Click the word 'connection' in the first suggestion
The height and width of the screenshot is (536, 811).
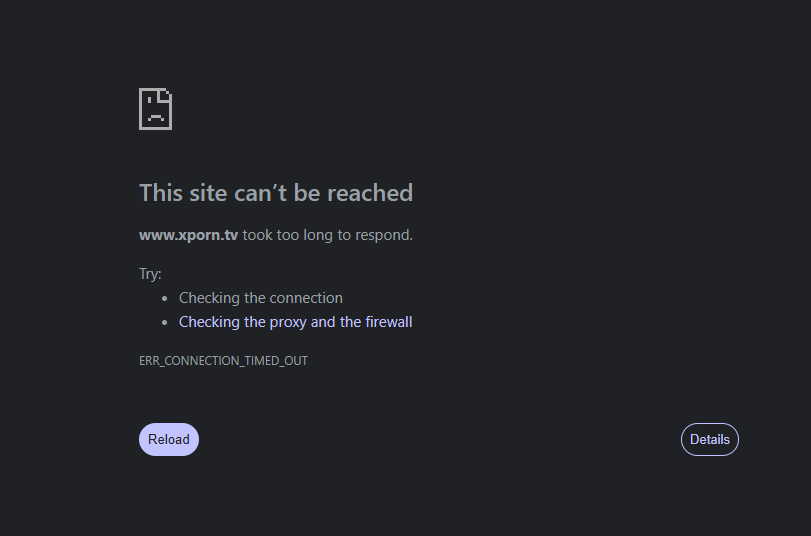click(306, 298)
